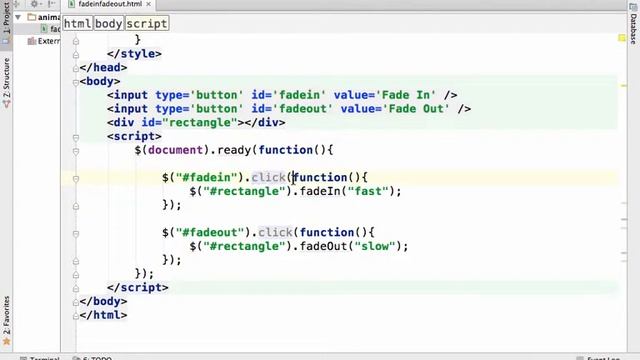640x360 pixels.
Task: Click fold marker at </script> line
Action: [x=76, y=289]
